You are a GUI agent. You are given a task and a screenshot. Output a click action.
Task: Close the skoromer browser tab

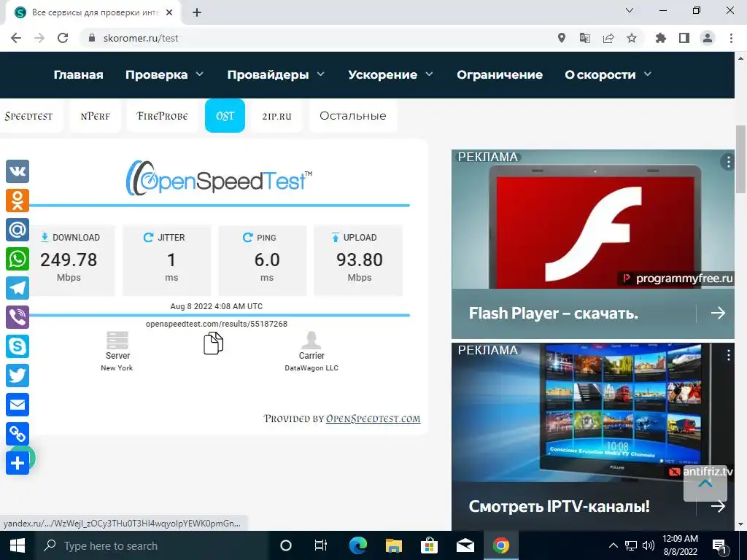[x=169, y=12]
